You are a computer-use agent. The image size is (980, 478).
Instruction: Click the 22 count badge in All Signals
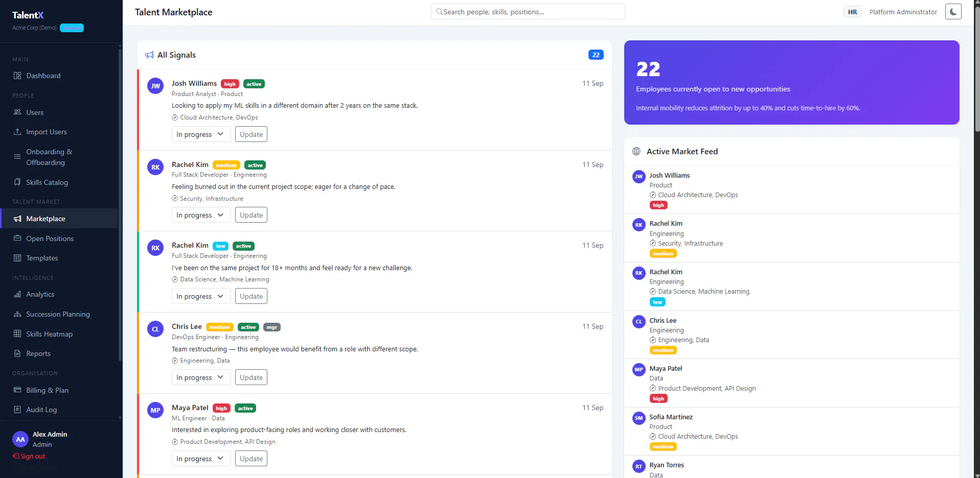[x=596, y=55]
